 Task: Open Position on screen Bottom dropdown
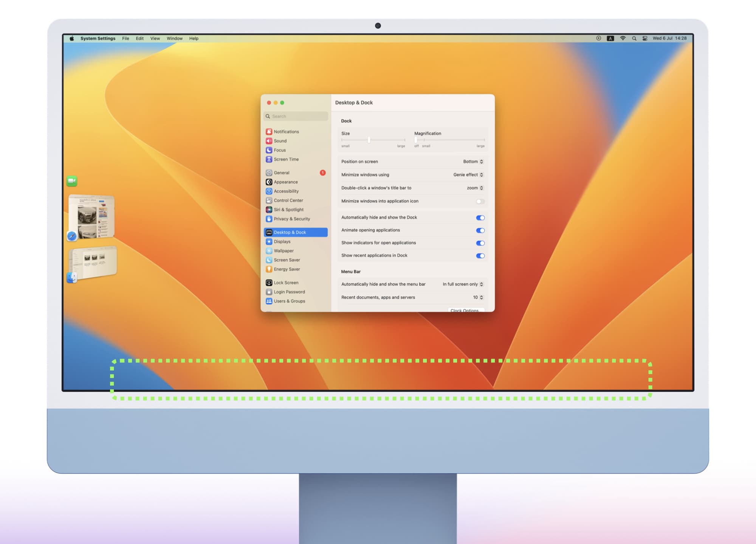[473, 162]
